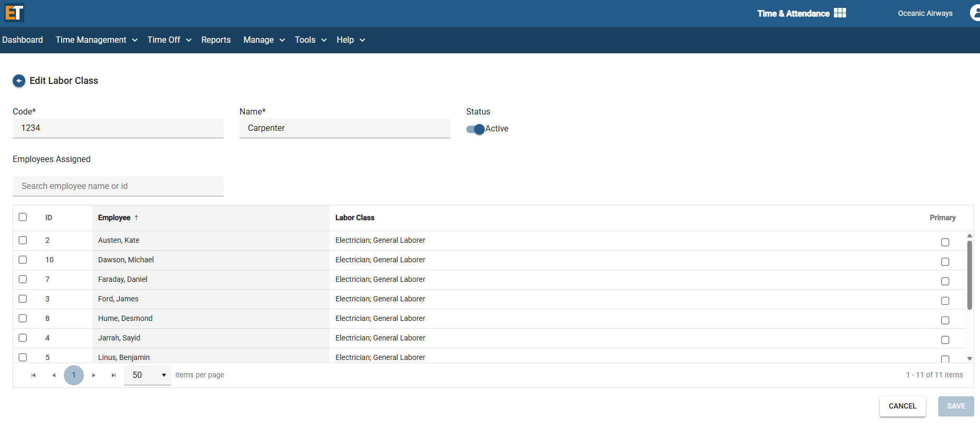The width and height of the screenshot is (980, 427).
Task: Click the ET logo icon
Action: tap(14, 13)
